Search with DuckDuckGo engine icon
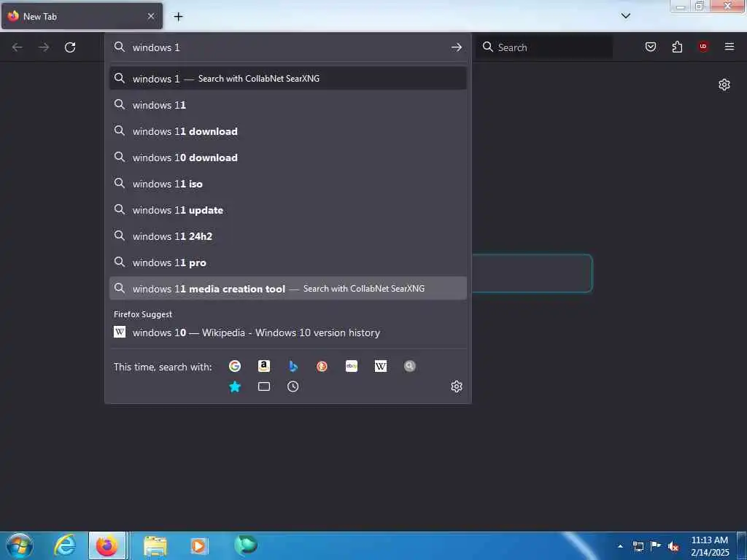This screenshot has width=747, height=560. pos(322,366)
